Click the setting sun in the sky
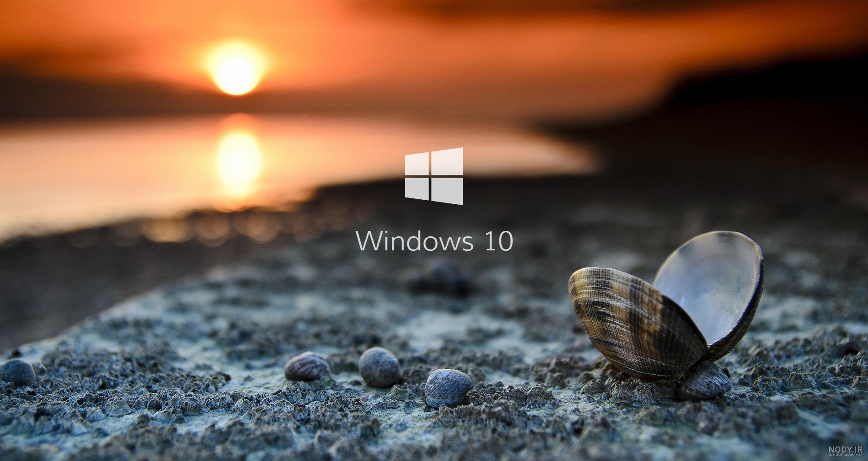Image resolution: width=868 pixels, height=461 pixels. [x=236, y=69]
